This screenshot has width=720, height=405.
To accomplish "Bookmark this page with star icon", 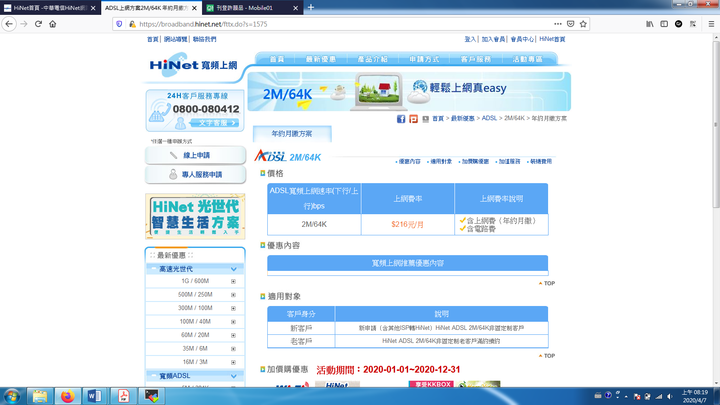I will 583,24.
